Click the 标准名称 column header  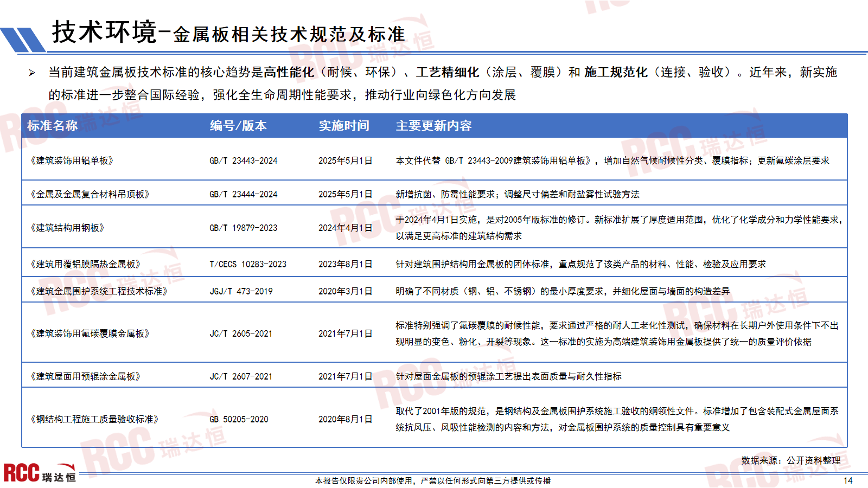(x=52, y=126)
